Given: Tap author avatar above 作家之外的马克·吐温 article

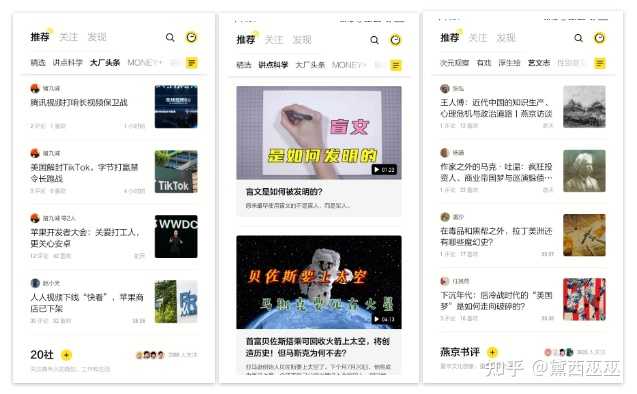Looking at the screenshot, I should click(445, 153).
